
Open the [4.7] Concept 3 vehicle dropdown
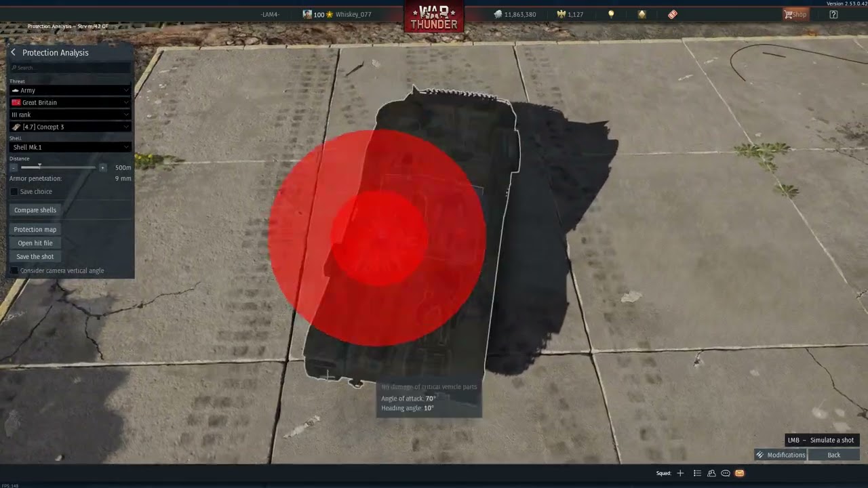click(71, 127)
